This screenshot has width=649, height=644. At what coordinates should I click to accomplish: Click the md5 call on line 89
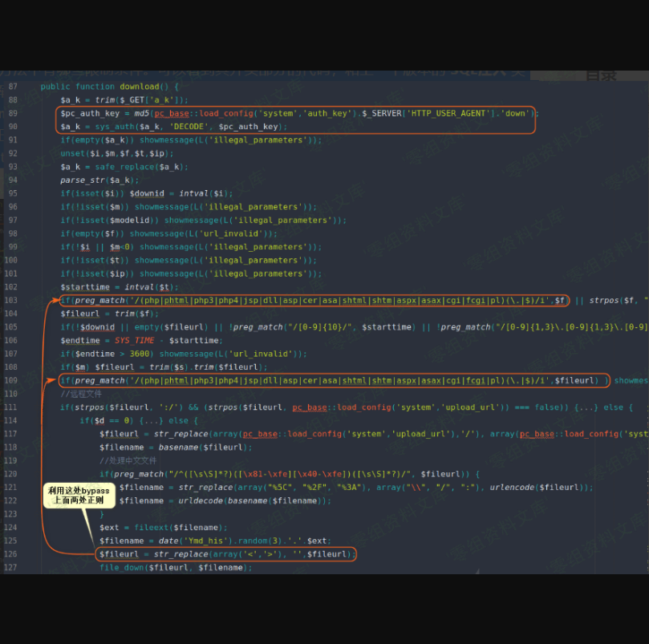[x=140, y=113]
